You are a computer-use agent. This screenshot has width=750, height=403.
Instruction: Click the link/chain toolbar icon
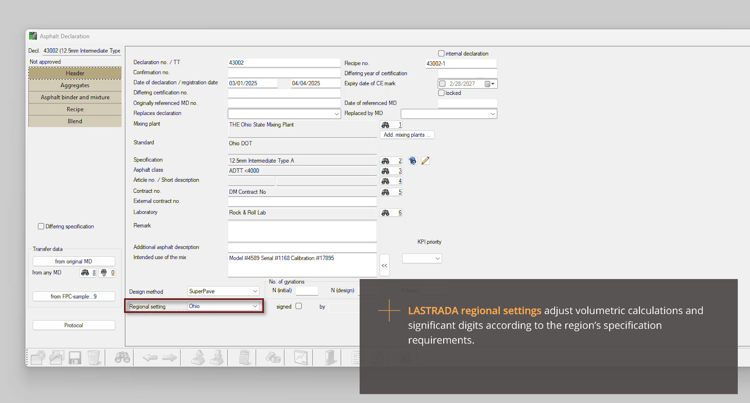[x=273, y=358]
